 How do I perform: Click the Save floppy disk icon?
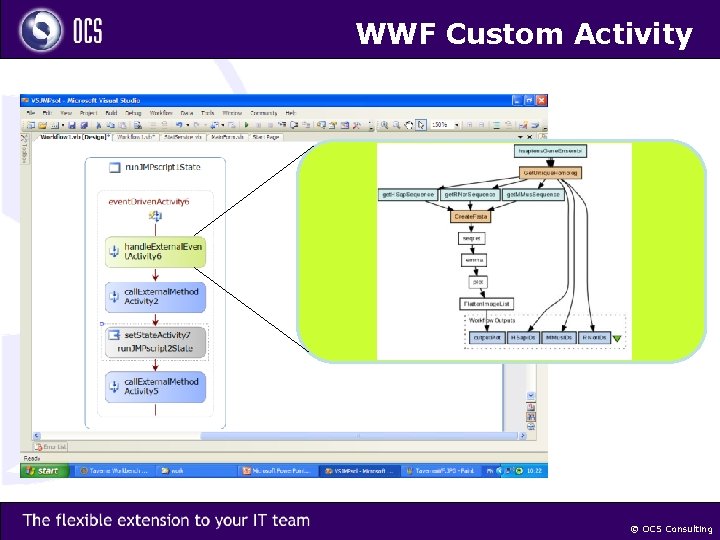[x=72, y=125]
